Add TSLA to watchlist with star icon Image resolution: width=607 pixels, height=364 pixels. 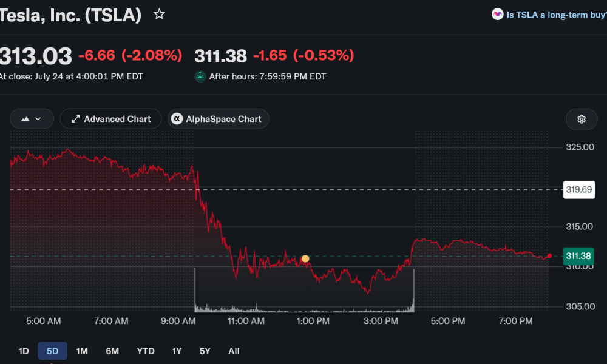point(159,15)
